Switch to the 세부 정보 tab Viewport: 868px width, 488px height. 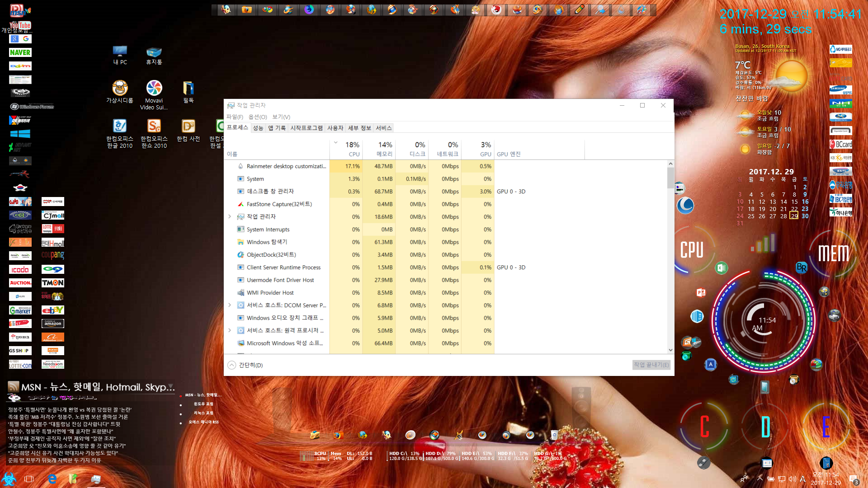(x=359, y=128)
